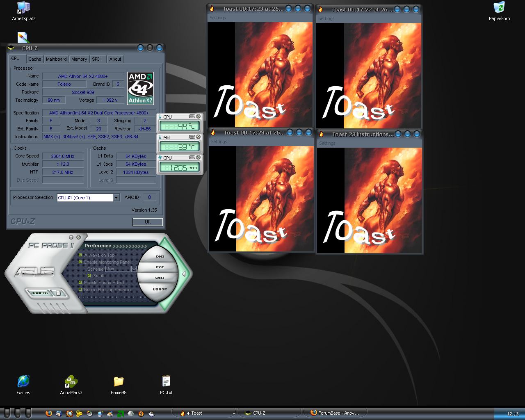
Task: Click the AMD Athlon X2 logo in CPU-Z
Action: point(141,88)
